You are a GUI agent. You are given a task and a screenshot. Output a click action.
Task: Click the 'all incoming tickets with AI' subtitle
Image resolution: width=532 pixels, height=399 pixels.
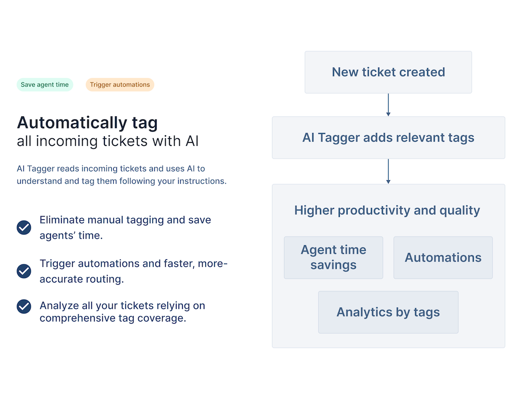(x=108, y=141)
